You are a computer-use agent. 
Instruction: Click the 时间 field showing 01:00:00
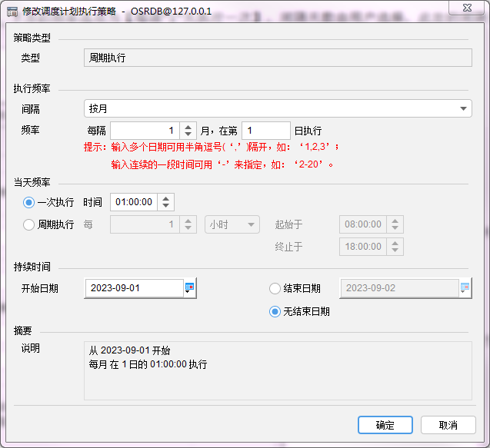[x=134, y=202]
